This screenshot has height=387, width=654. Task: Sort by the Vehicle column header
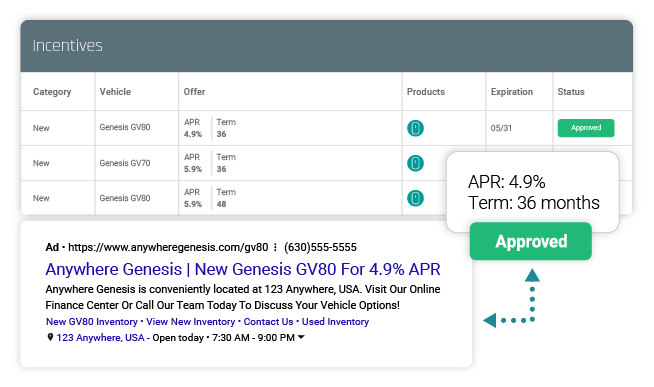click(115, 92)
